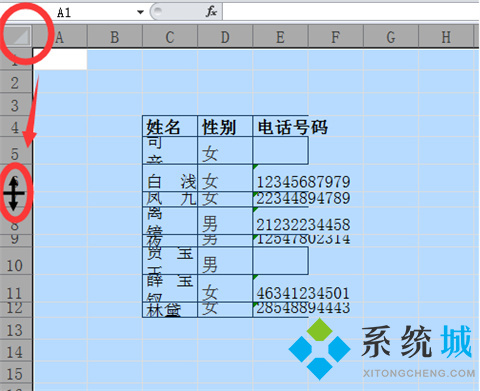Click the 电话号码 header cell
The height and width of the screenshot is (391, 480).
(x=281, y=126)
